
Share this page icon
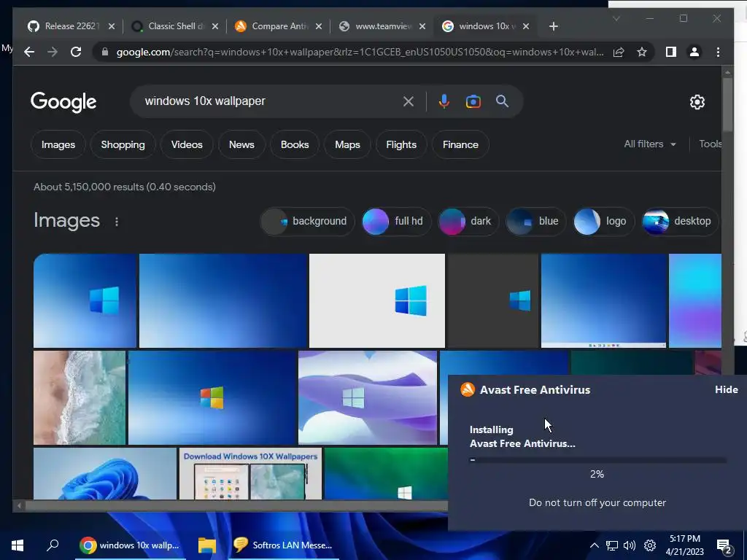(619, 52)
